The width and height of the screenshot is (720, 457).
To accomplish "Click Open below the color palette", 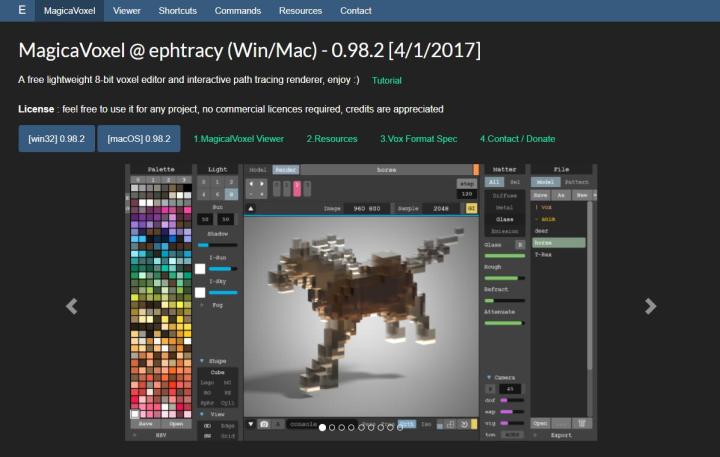I will [176, 424].
